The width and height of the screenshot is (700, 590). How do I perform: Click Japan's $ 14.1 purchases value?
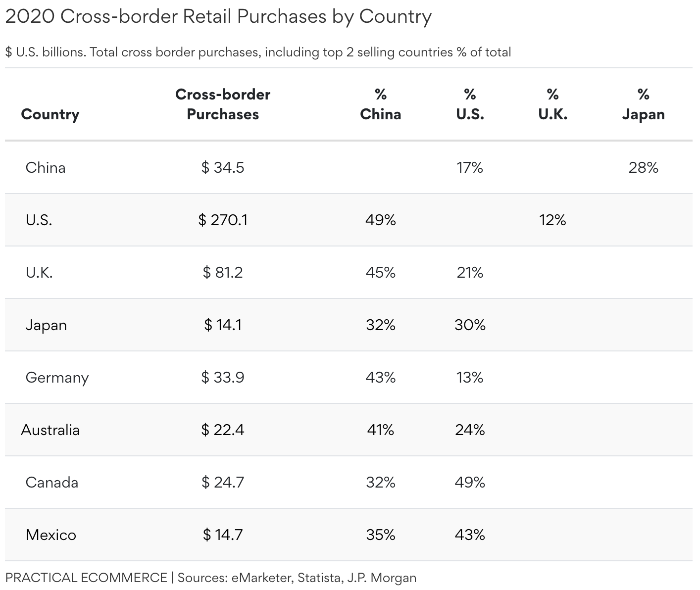click(223, 325)
